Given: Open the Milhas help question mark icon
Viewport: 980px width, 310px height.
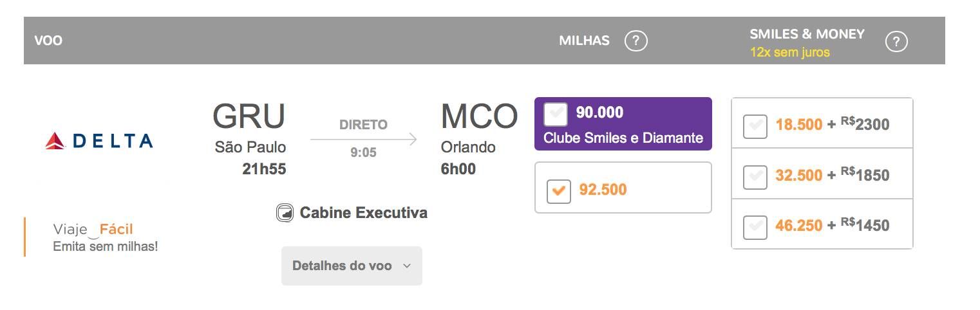Looking at the screenshot, I should click(636, 41).
